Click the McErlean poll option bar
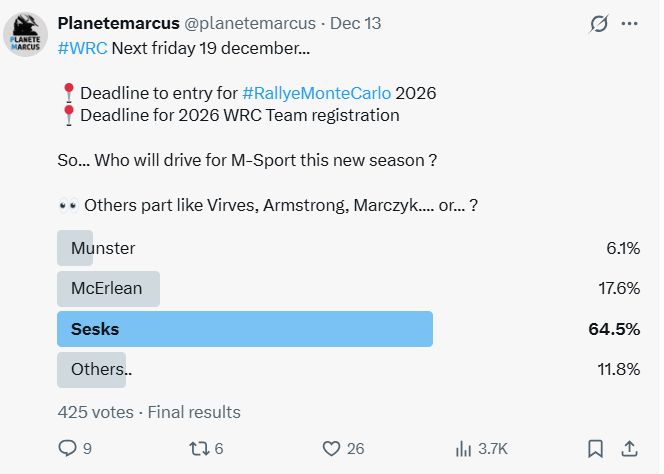 pyautogui.click(x=107, y=289)
